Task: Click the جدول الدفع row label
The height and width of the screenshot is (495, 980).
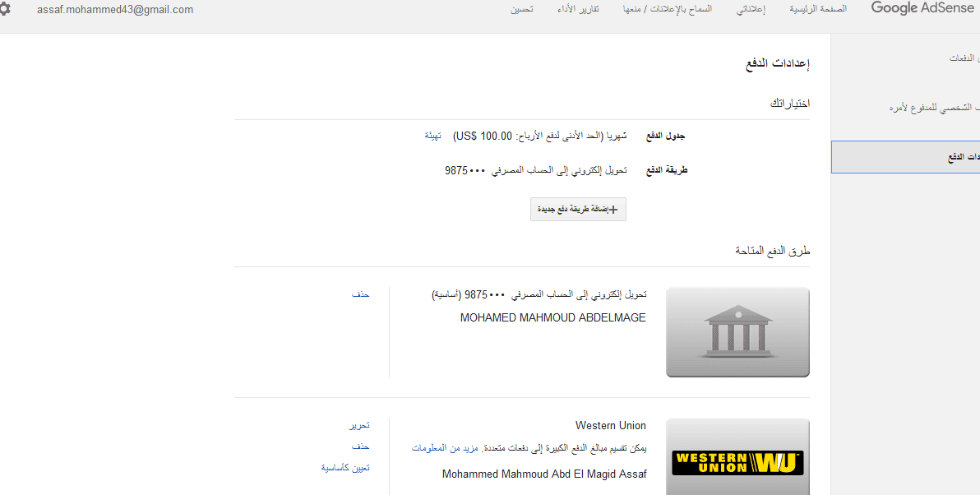Action: coord(666,136)
